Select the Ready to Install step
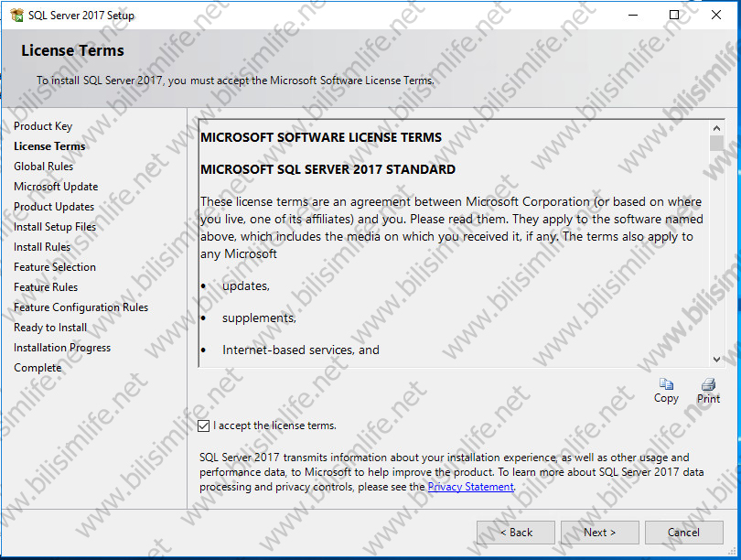741x560 pixels. coord(50,328)
